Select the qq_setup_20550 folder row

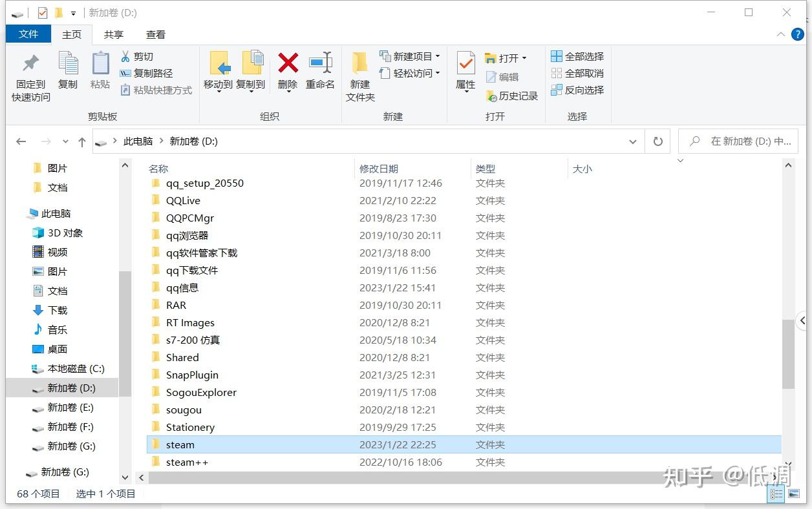(x=464, y=183)
